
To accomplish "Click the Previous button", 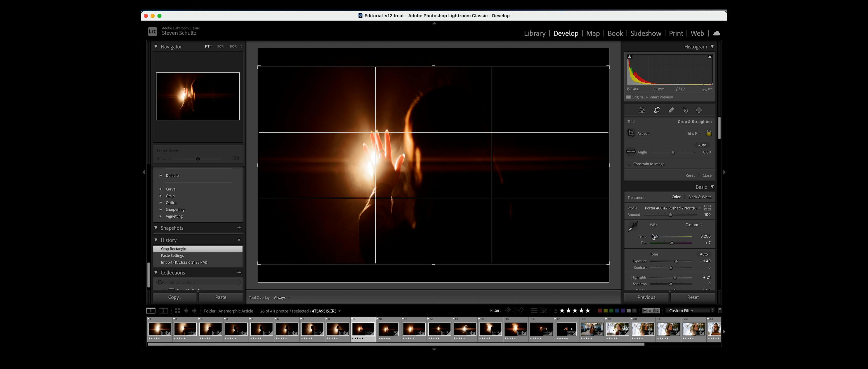I will (x=646, y=297).
